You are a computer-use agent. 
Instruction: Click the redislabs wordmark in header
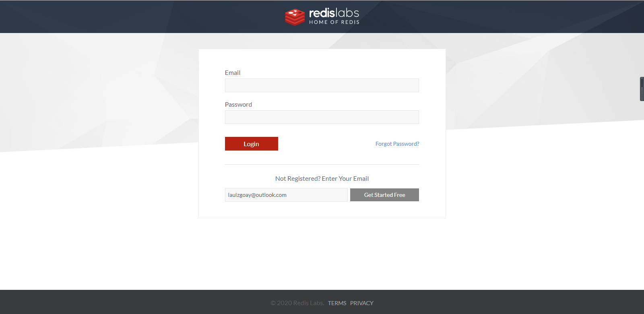334,13
